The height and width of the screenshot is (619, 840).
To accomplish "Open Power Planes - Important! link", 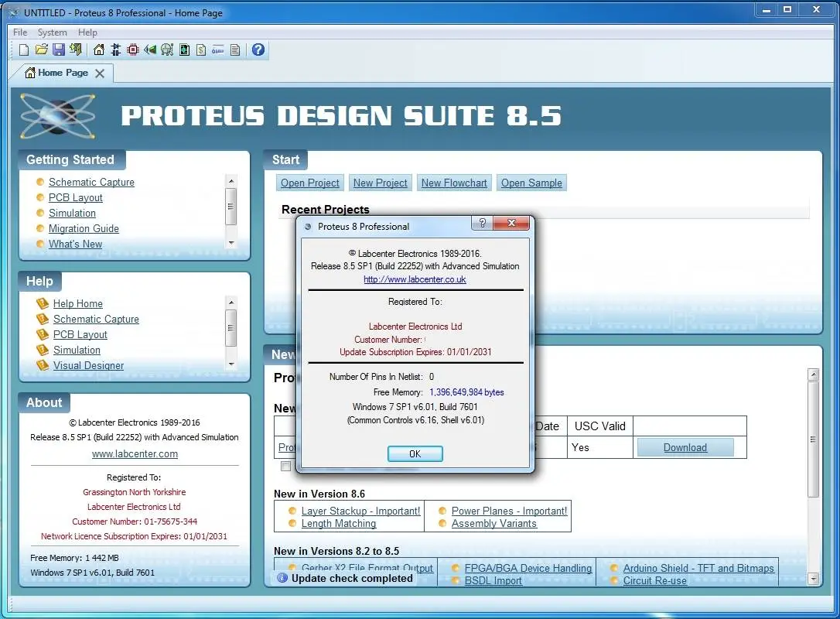I will coord(509,511).
